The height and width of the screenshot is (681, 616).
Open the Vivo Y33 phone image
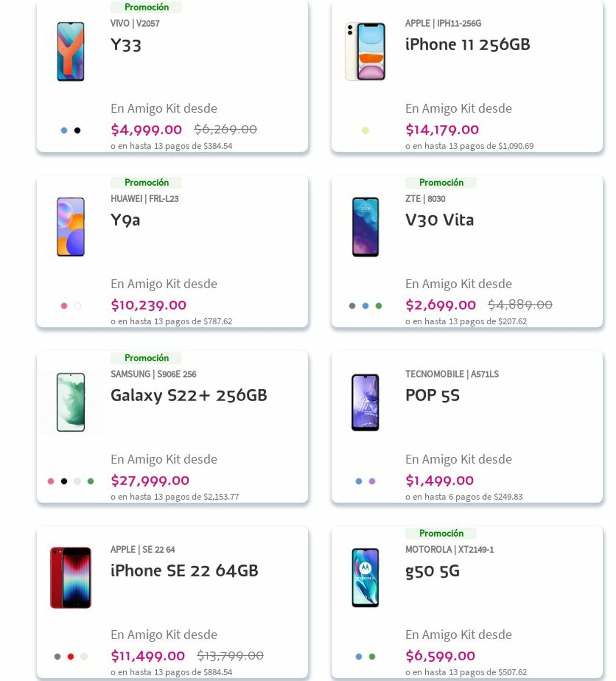[x=70, y=52]
